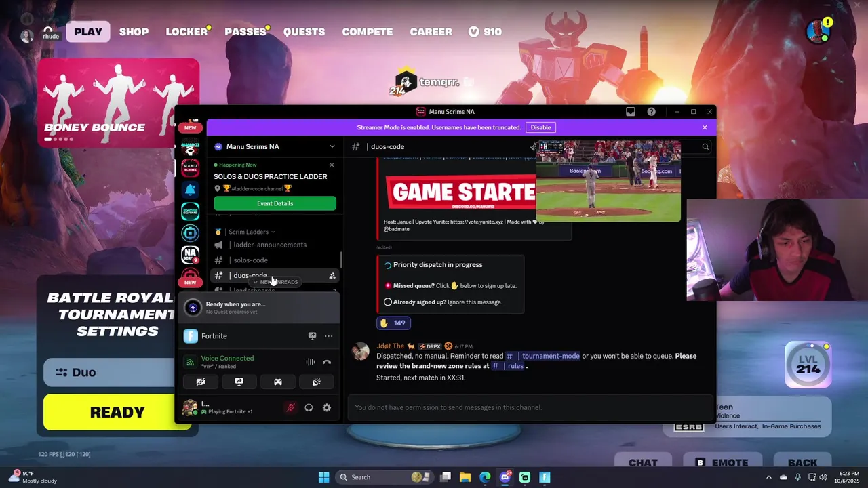Add raised hand reaction showing 149

[x=393, y=323]
